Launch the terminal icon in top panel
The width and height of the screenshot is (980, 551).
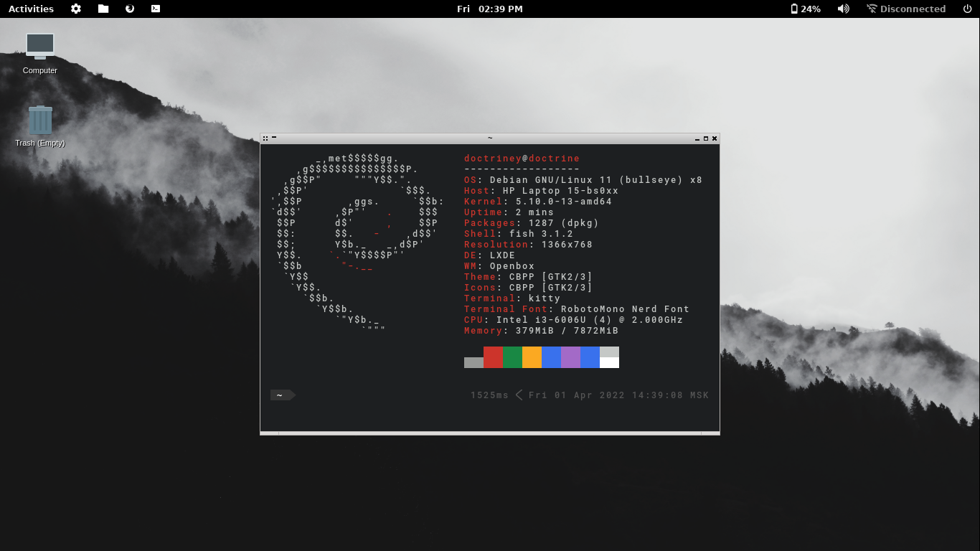coord(156,9)
